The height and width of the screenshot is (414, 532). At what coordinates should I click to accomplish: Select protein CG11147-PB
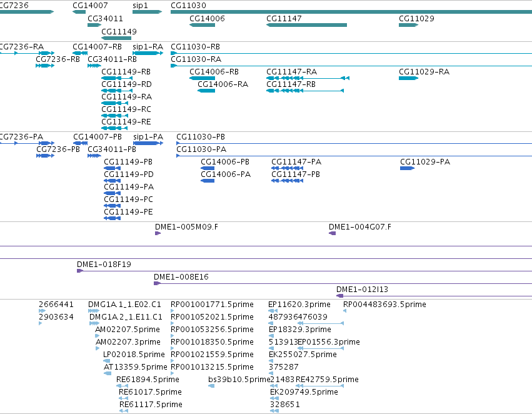(x=288, y=181)
